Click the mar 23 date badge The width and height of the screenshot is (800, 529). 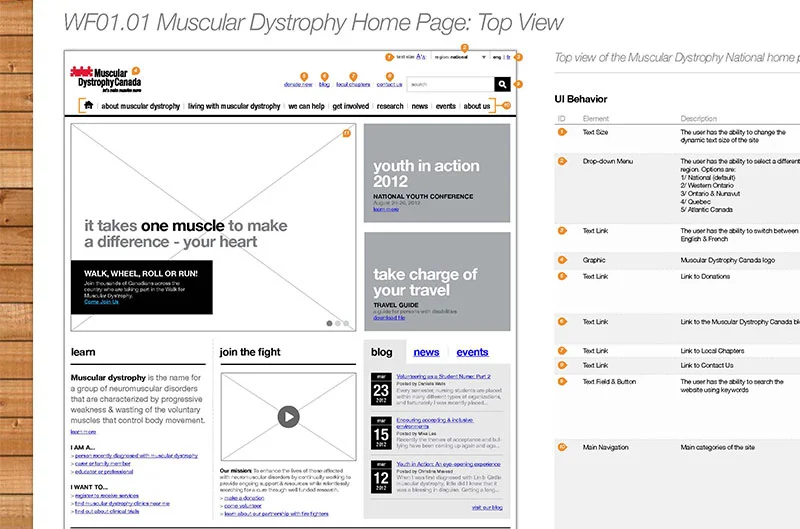(381, 389)
